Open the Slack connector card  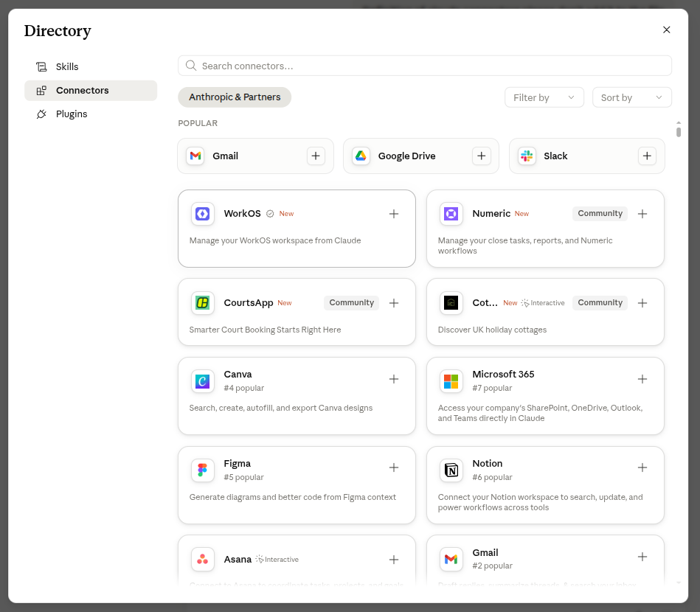tap(587, 156)
